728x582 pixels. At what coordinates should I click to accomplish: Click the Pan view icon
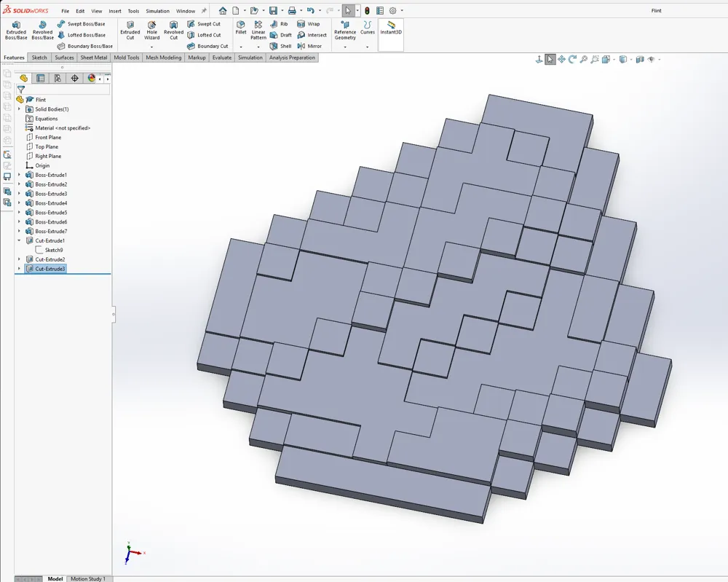(x=561, y=60)
